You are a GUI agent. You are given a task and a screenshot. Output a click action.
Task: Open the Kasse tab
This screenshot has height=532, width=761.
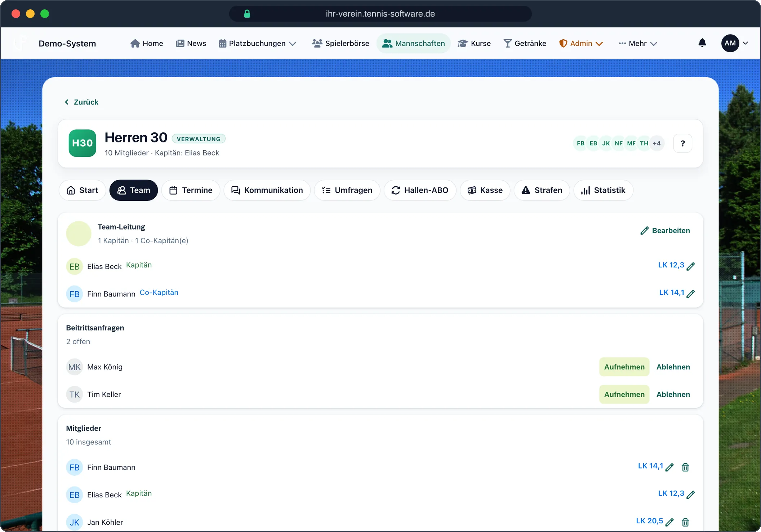[x=485, y=190]
